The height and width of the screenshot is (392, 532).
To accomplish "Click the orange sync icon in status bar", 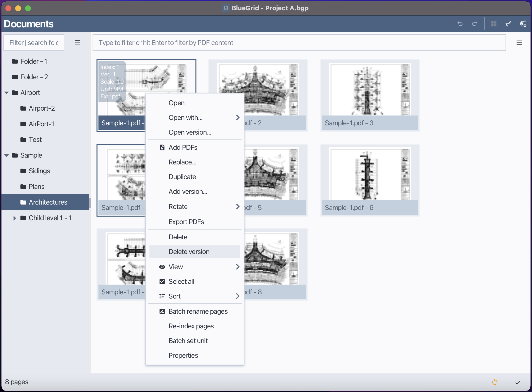I will click(x=495, y=382).
